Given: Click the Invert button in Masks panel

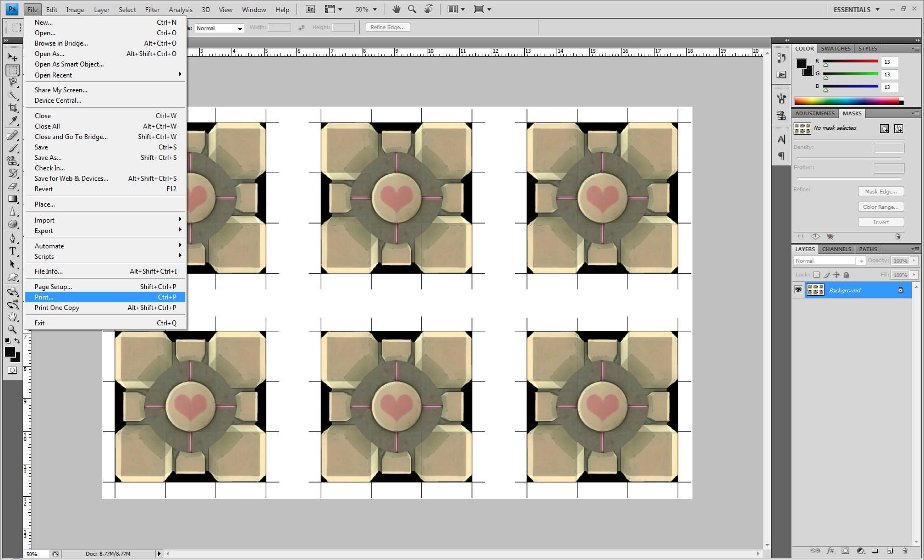Looking at the screenshot, I should point(881,222).
